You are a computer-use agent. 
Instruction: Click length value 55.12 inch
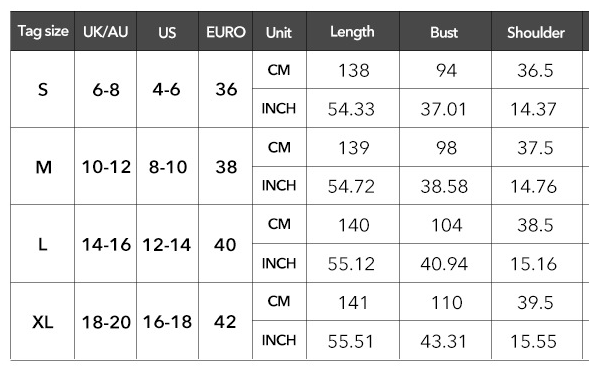[353, 263]
